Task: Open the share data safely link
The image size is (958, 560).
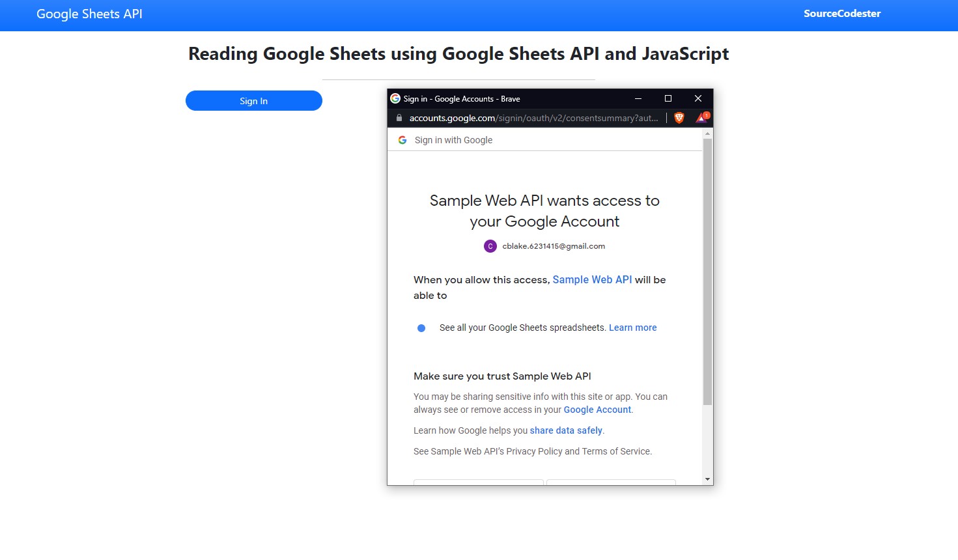Action: 566,430
